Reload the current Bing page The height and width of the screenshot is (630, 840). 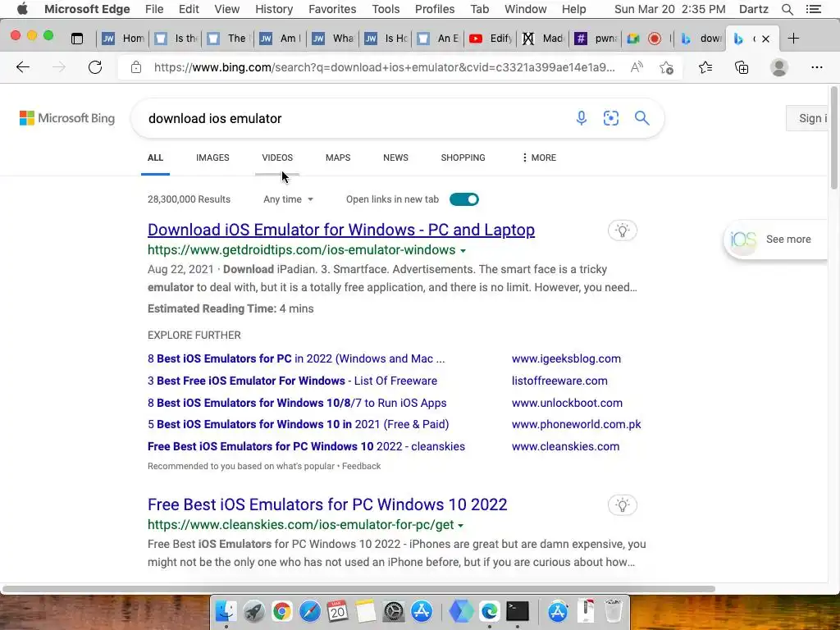click(95, 67)
